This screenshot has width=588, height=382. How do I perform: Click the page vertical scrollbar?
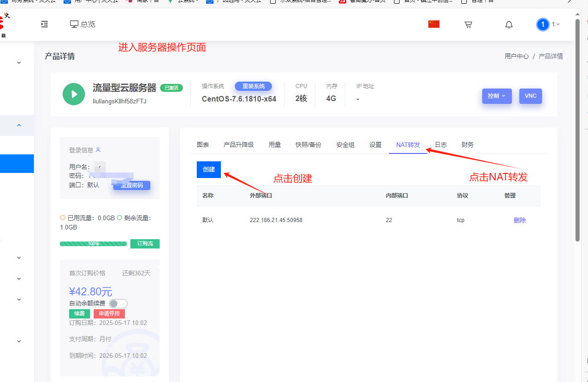point(578,130)
